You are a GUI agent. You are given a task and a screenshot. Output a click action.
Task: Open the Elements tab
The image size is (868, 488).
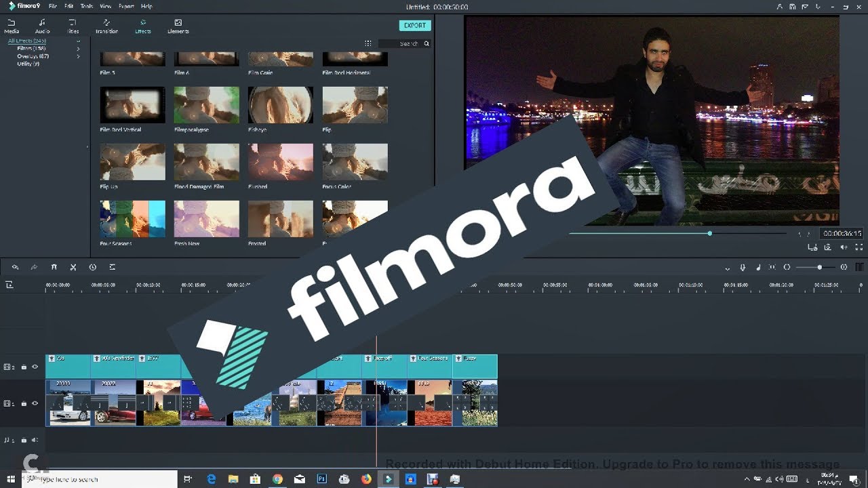click(178, 26)
